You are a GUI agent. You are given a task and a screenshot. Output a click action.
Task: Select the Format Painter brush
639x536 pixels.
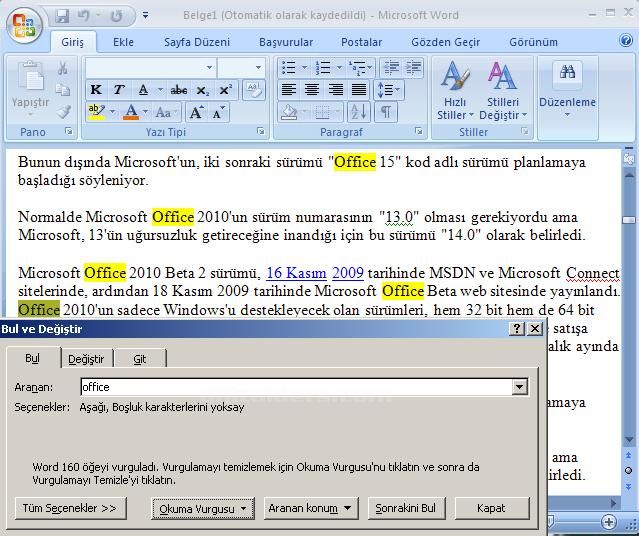tap(63, 112)
